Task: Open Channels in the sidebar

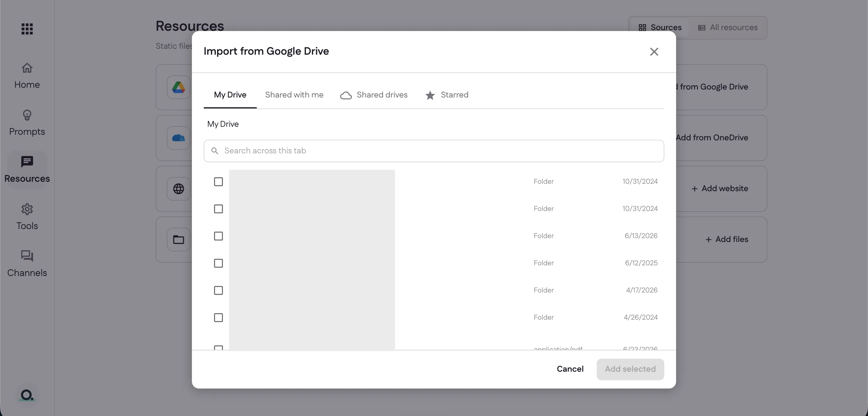Action: (x=27, y=264)
